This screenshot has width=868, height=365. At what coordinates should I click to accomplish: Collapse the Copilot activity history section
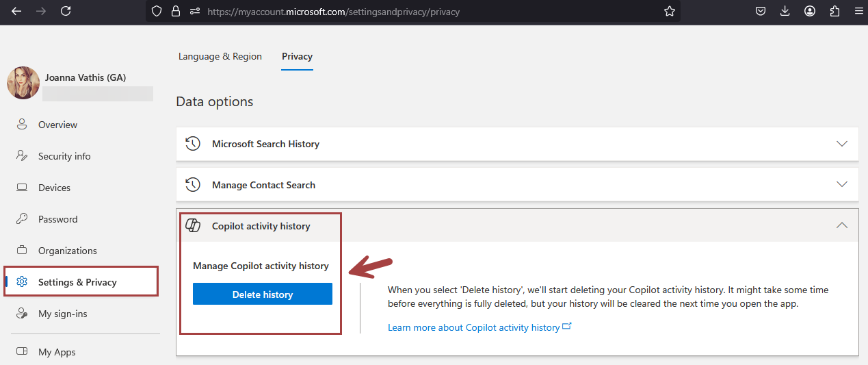(x=842, y=226)
